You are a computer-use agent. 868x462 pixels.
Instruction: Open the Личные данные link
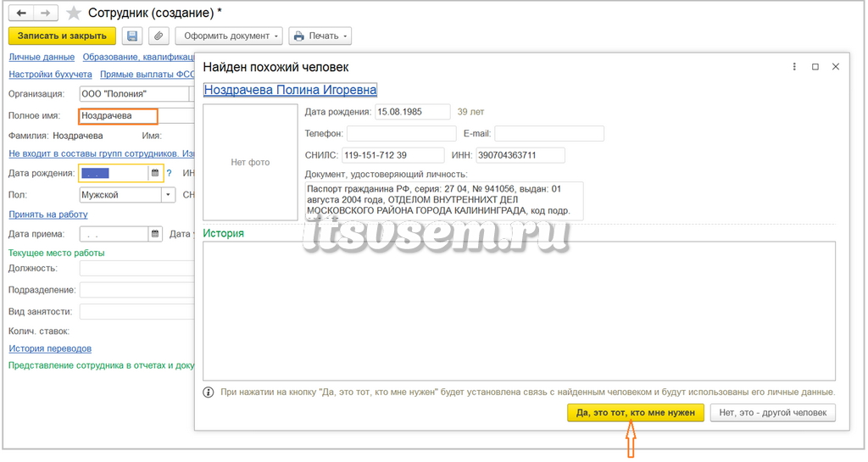click(x=42, y=57)
